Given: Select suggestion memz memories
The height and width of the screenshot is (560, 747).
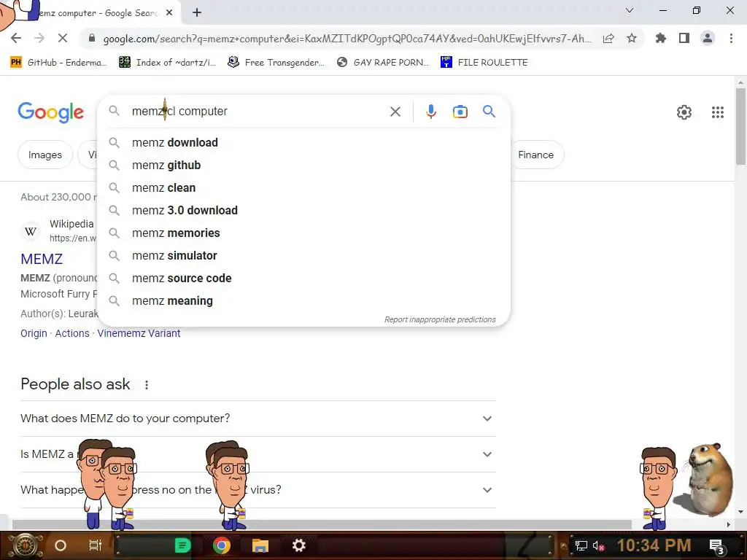Looking at the screenshot, I should [303, 233].
